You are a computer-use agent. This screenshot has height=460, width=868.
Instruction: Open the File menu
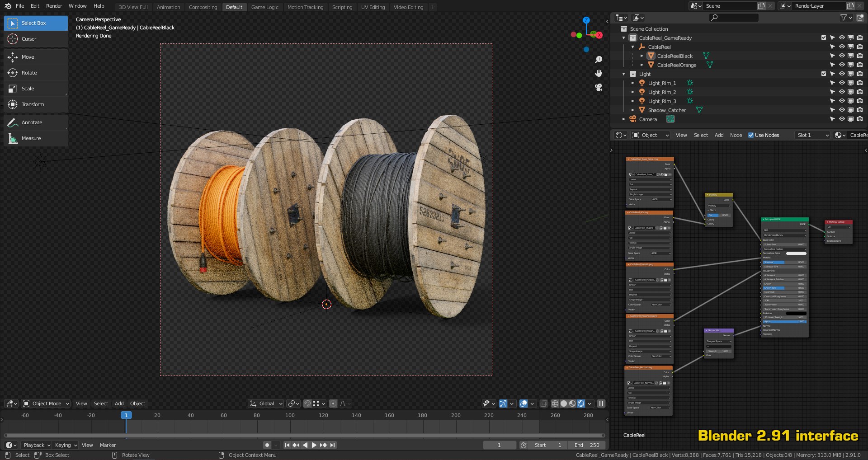20,6
